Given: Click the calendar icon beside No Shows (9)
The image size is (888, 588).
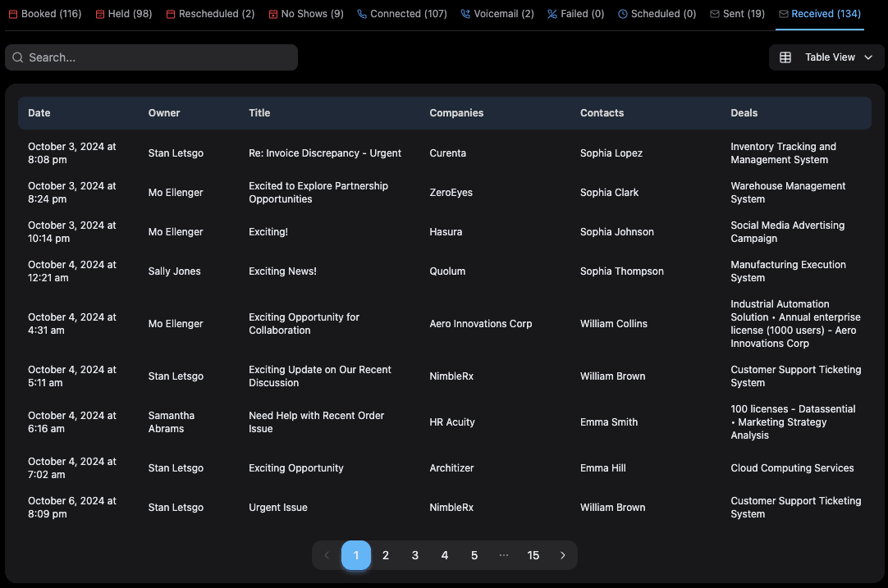Looking at the screenshot, I should 273,14.
